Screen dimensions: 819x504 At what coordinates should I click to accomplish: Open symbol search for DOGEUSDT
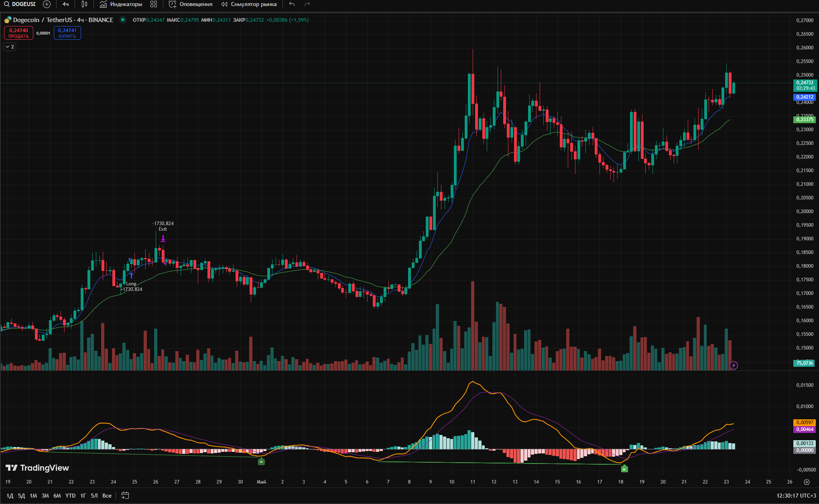tap(20, 4)
